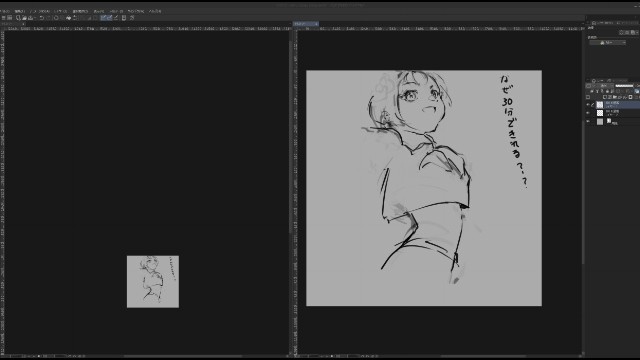The height and width of the screenshot is (360, 640).
Task: Click the show/hide layers checkbox in Layer panel
Action: click(588, 97)
